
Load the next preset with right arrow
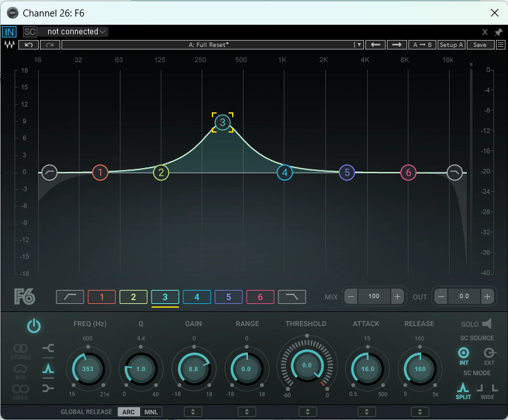point(397,45)
